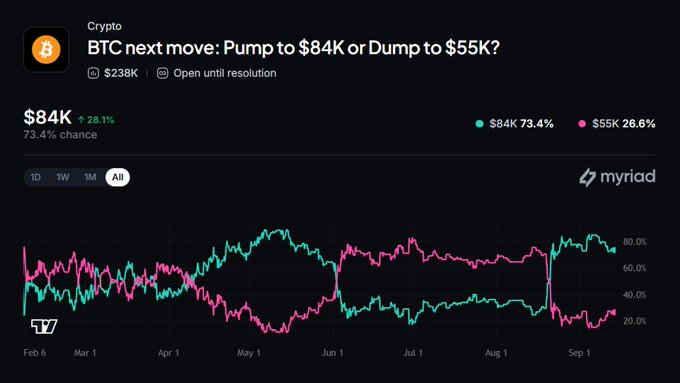The width and height of the screenshot is (680, 383).
Task: Click the 60.0% axis label
Action: [634, 268]
